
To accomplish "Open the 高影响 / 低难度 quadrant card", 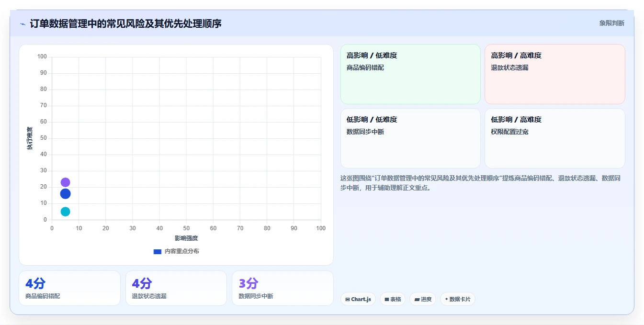I will tap(410, 74).
